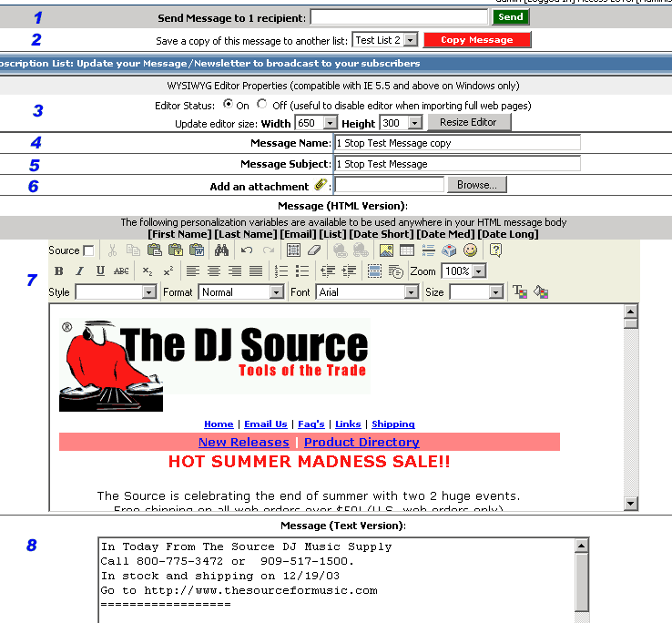Open the Zoom 100% dropdown
Viewport: 672px width, 623px height.
click(463, 271)
